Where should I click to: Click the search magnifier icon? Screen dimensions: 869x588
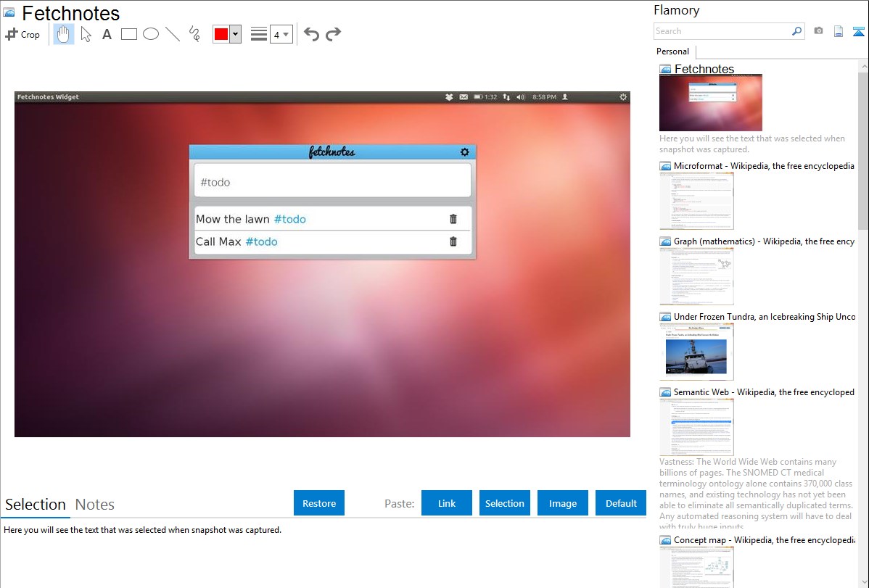797,31
